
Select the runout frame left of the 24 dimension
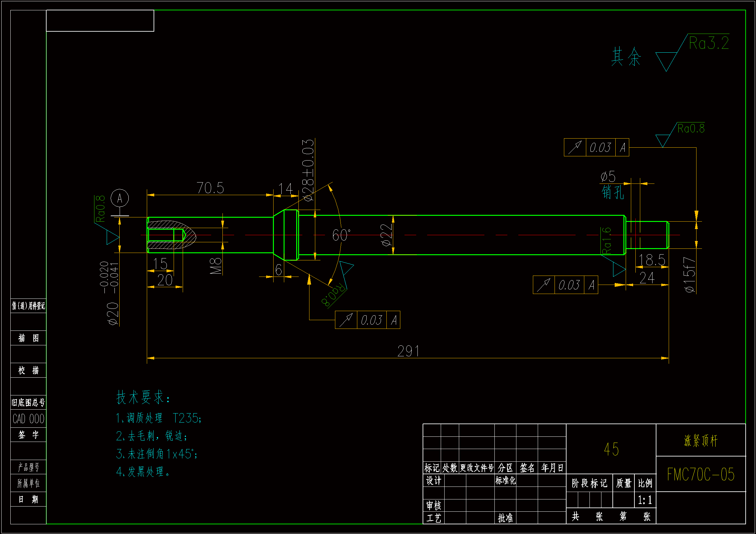565,285
